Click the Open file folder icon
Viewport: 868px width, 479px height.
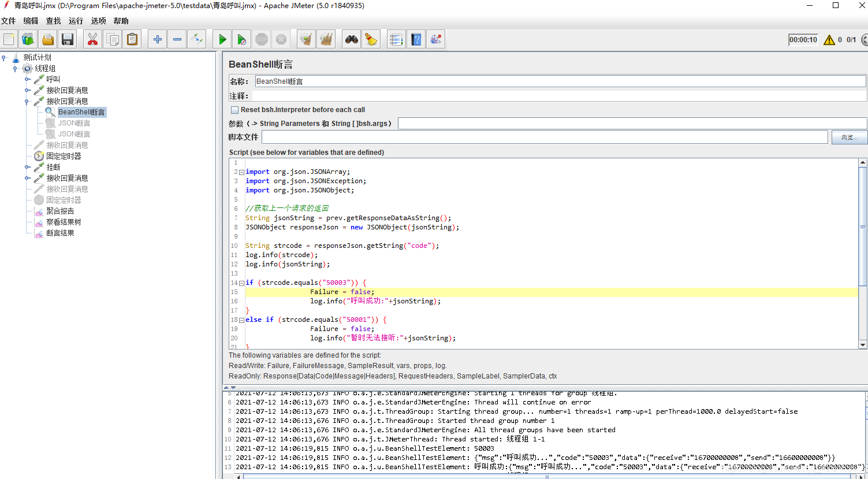[48, 39]
